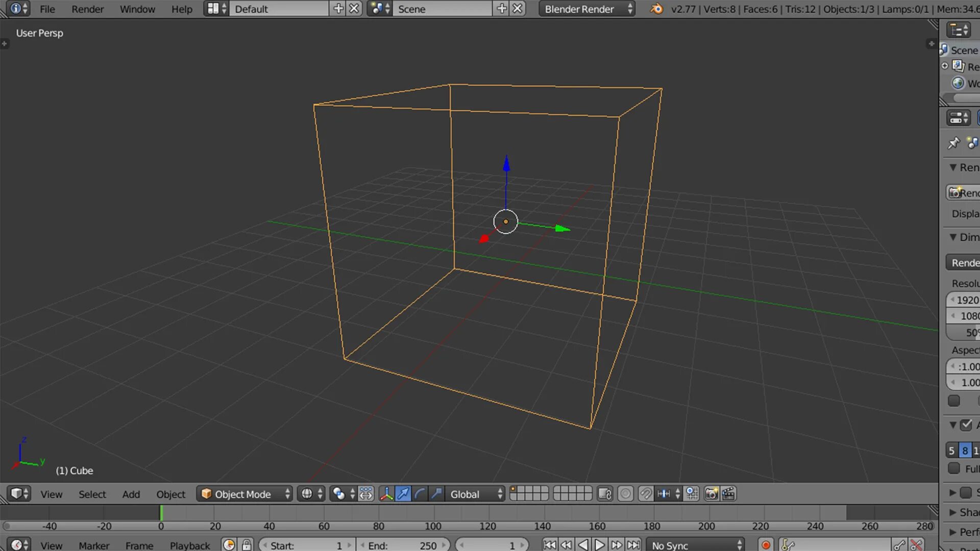Click the proportional editing icon
The image size is (980, 551).
625,493
